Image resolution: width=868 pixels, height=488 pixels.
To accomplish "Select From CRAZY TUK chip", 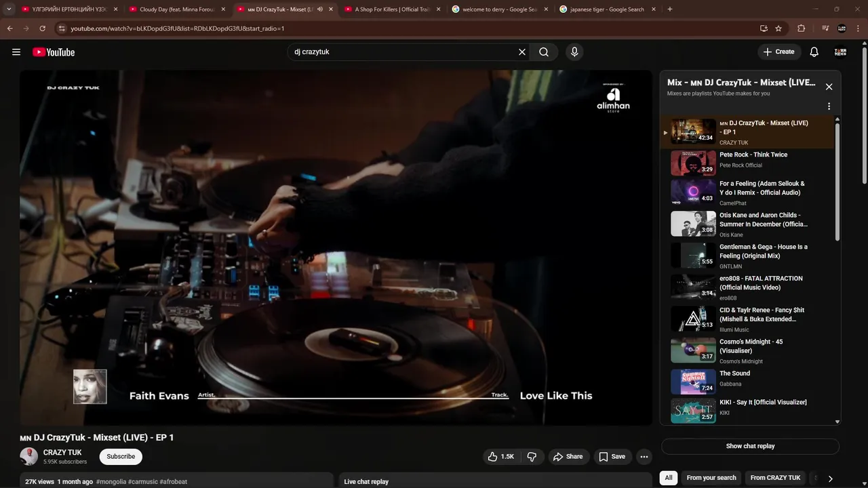I will coord(775,478).
